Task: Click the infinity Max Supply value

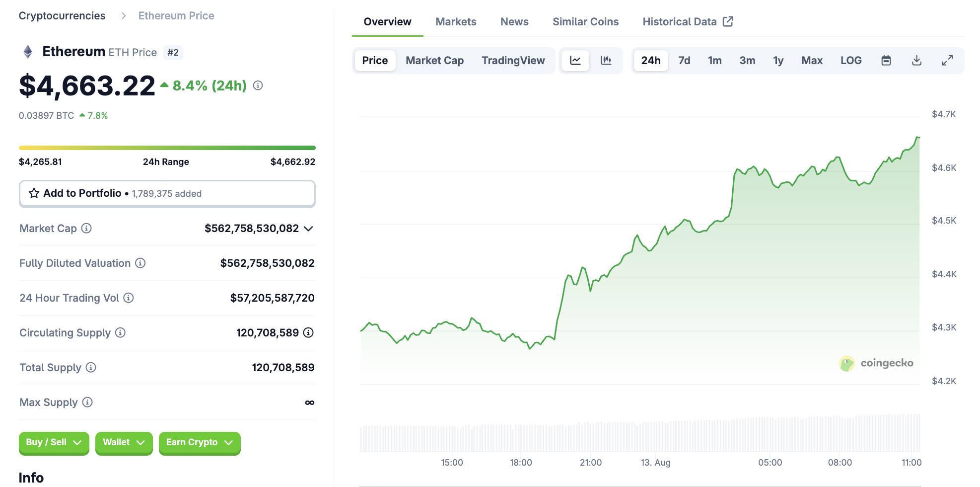Action: tap(309, 403)
